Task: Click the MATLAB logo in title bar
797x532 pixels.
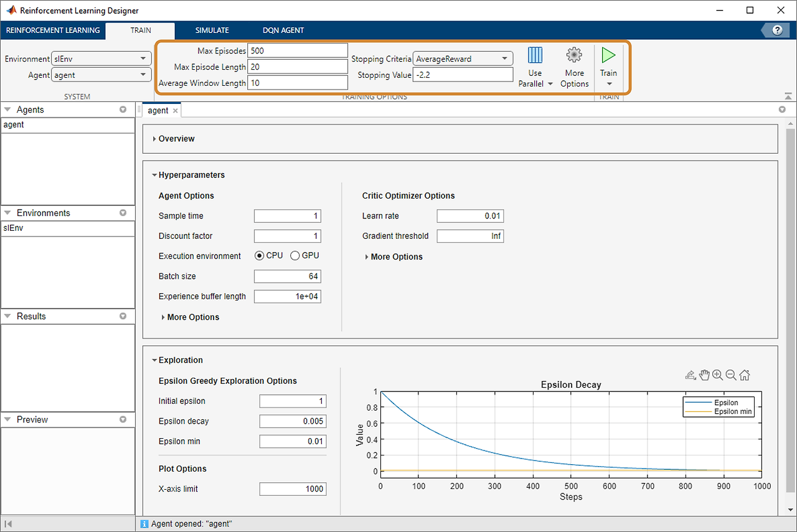Action: coord(11,11)
